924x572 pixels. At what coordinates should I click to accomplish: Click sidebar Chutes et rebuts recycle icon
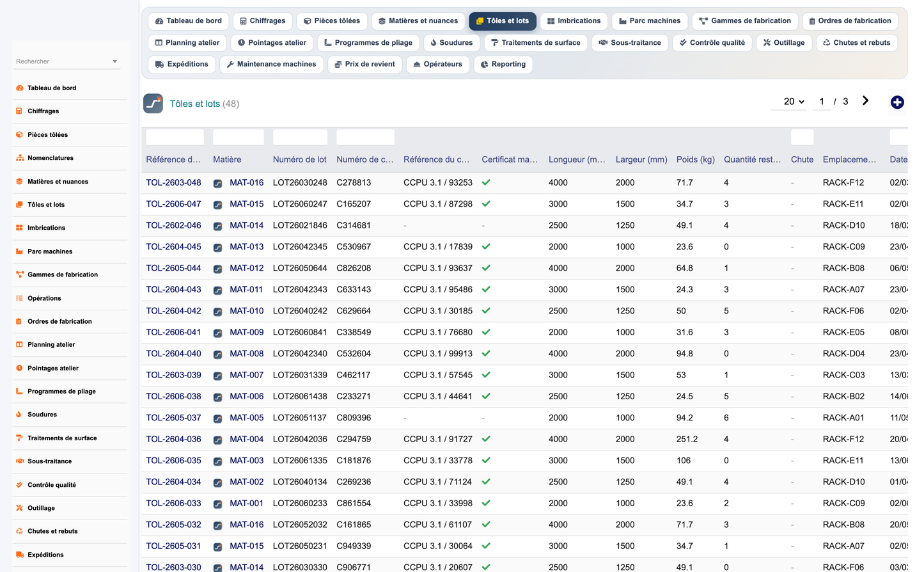tap(20, 531)
